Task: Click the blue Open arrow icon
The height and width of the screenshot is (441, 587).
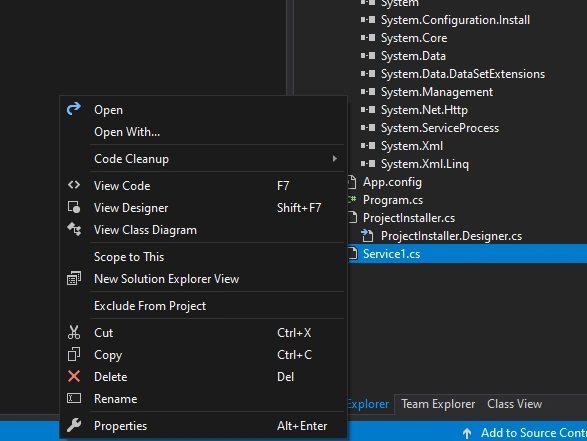Action: coord(74,109)
